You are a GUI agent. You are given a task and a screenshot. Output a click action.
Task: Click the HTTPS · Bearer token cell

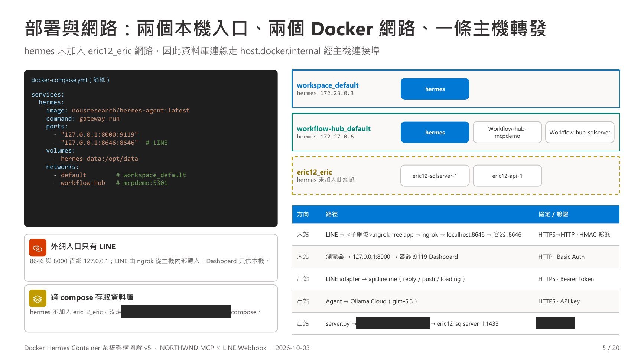click(x=566, y=279)
